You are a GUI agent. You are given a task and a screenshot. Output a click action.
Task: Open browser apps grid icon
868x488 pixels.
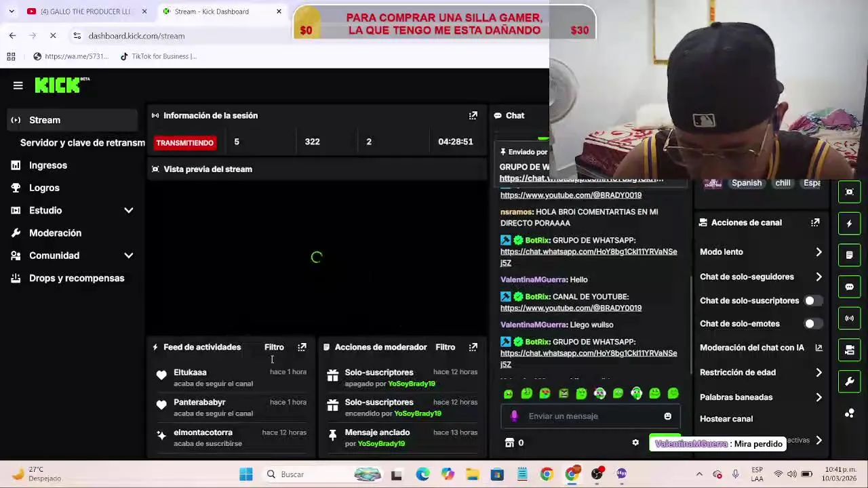12,56
